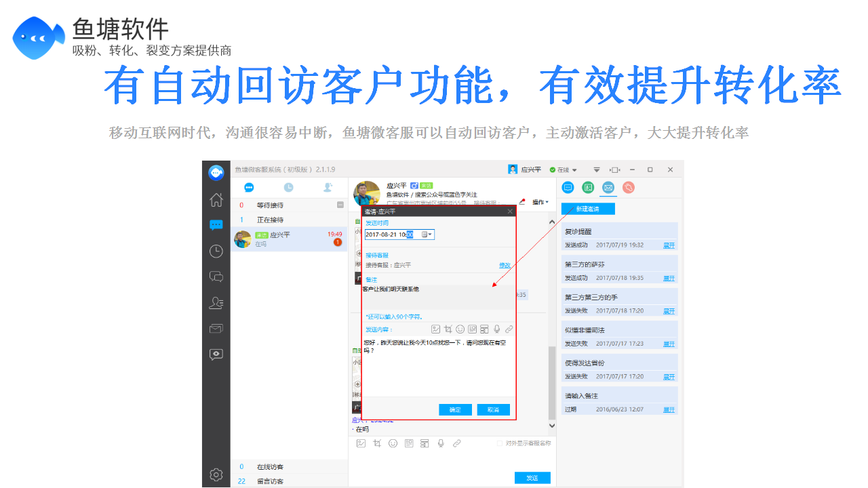Click the 正在接待 group row
The width and height of the screenshot is (868, 488).
(289, 220)
